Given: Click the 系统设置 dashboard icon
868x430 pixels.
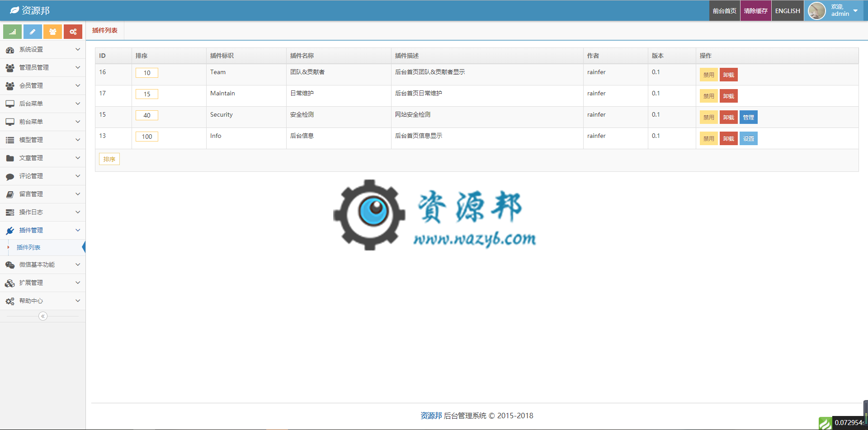Looking at the screenshot, I should 10,50.
